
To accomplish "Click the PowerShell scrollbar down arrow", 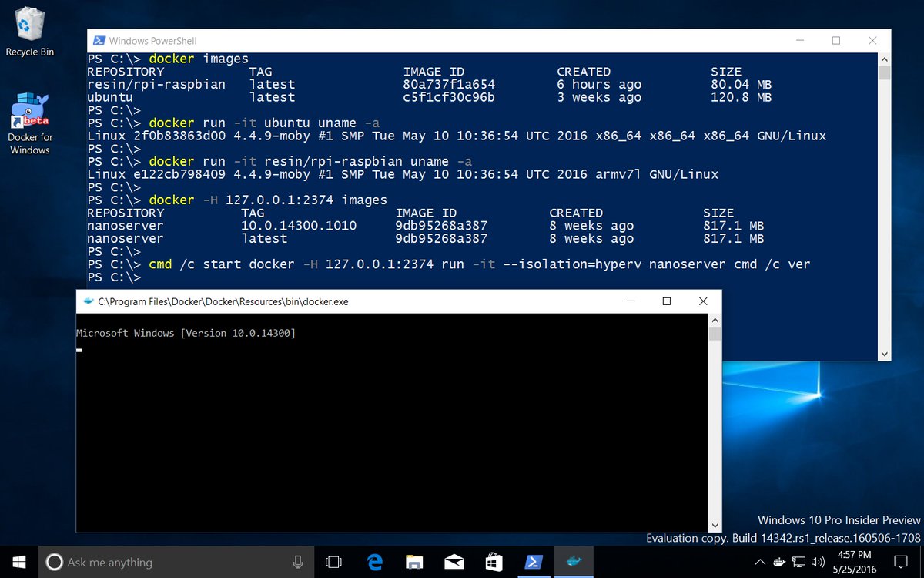I will (884, 354).
